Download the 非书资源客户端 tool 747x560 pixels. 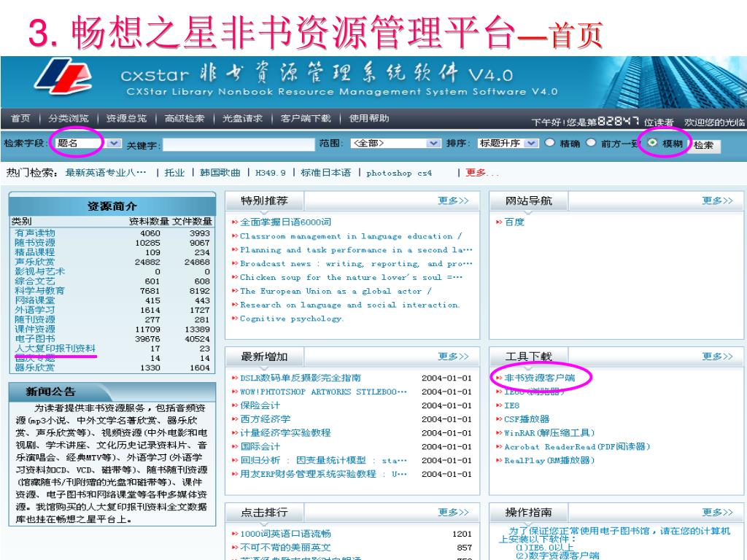[x=539, y=378]
